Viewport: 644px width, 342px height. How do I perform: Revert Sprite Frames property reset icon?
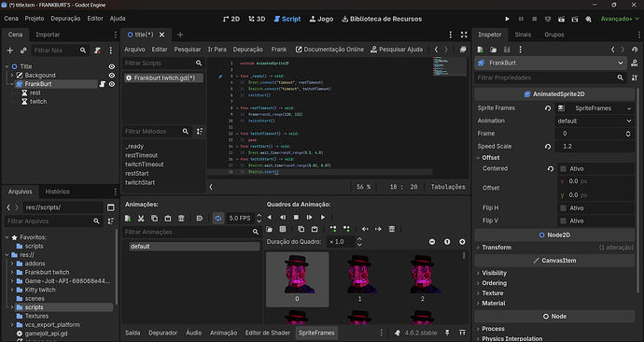pos(548,108)
